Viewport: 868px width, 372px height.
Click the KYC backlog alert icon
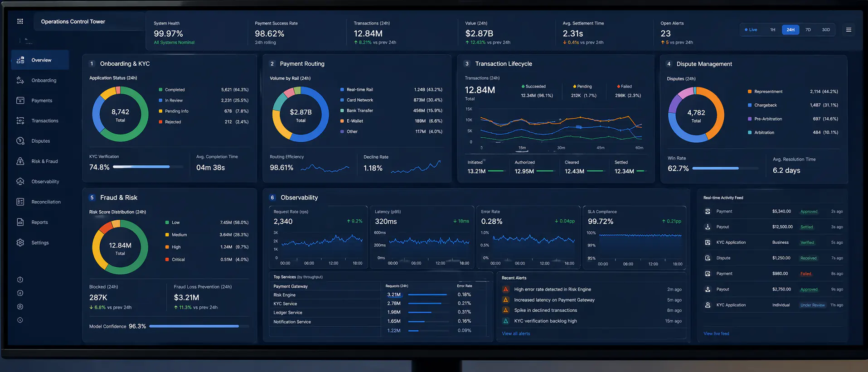[506, 321]
